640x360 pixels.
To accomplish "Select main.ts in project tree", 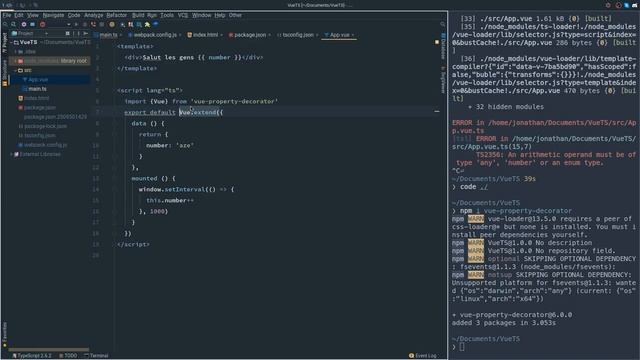I will coord(37,89).
